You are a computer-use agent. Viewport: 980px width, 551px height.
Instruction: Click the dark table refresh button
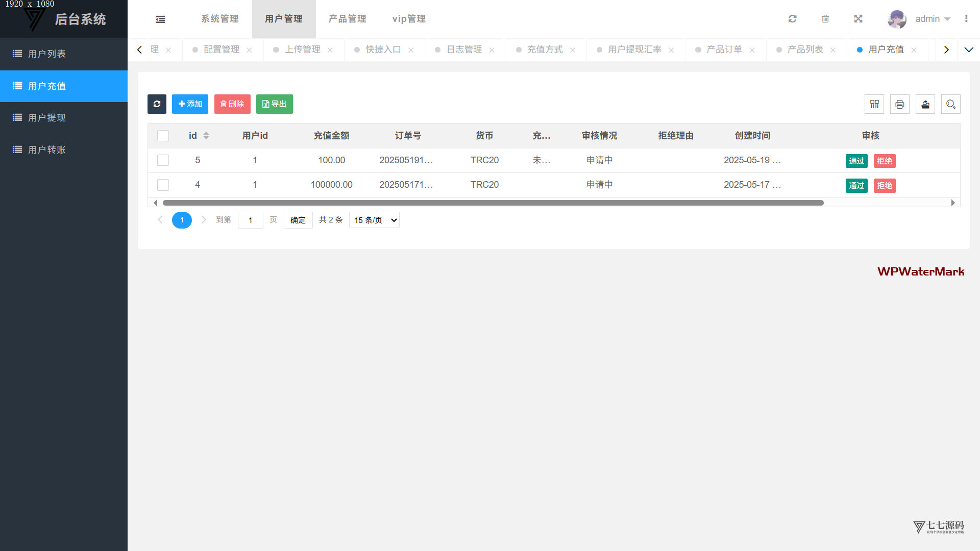tap(157, 104)
